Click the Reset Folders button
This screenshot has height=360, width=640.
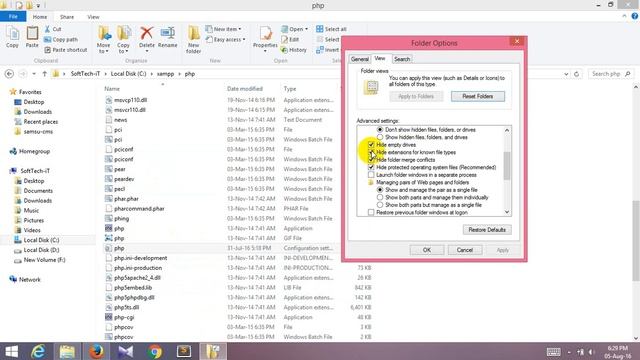[478, 96]
